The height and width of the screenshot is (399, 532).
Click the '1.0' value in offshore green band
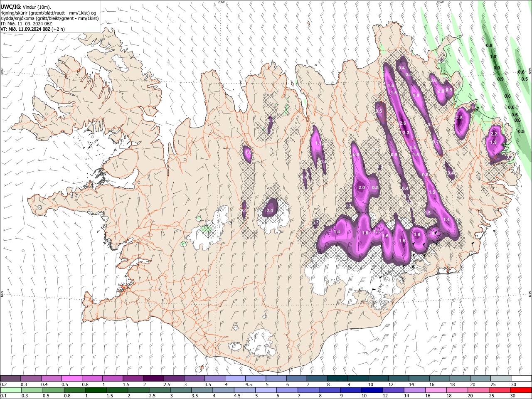(493, 57)
